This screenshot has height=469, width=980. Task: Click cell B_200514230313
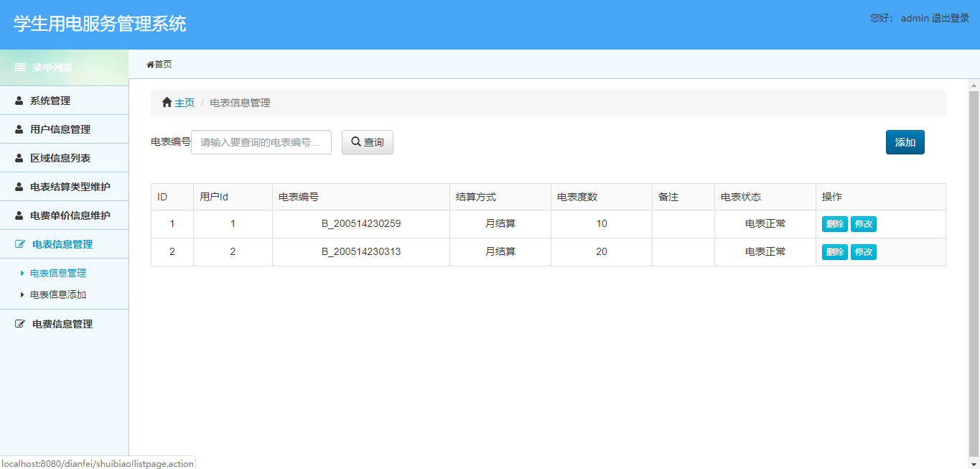point(361,252)
